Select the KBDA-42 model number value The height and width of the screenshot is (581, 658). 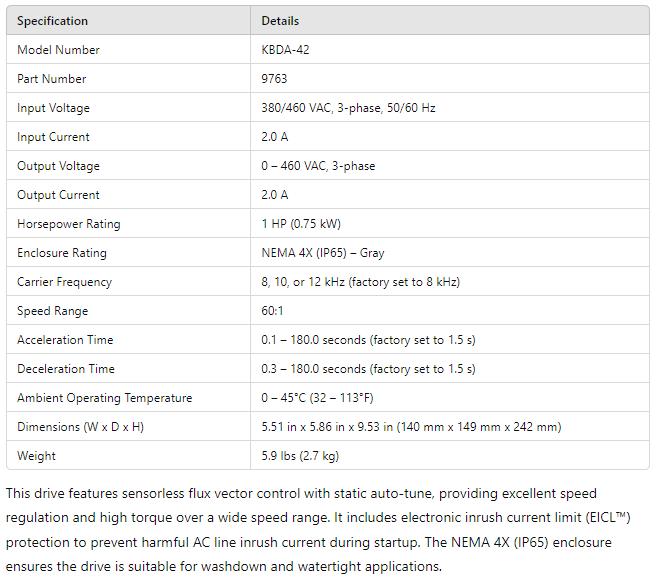click(x=285, y=50)
